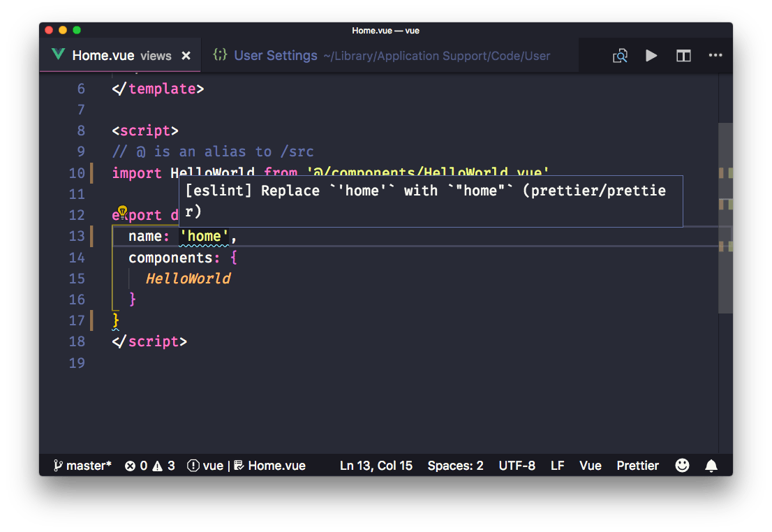Viewport: 772px width, 532px height.
Task: Open the Spaces: 2 indentation selector
Action: pos(455,466)
